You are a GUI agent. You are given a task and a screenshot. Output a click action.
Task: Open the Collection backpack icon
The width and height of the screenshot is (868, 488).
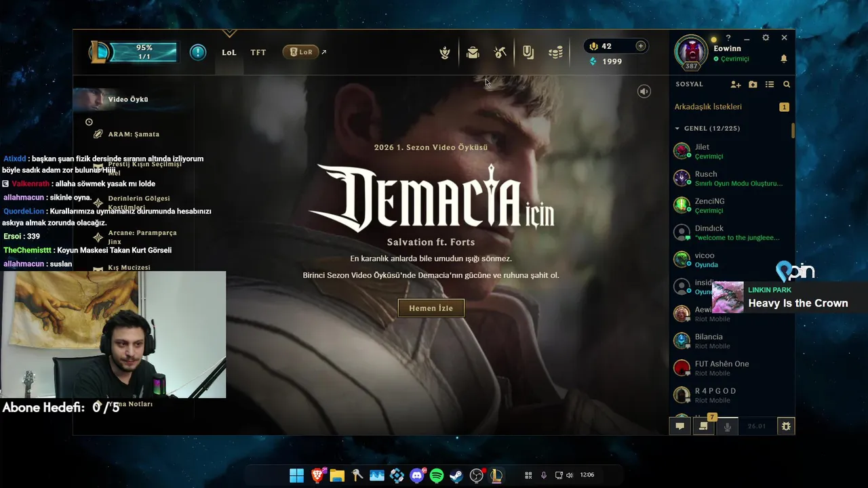pyautogui.click(x=473, y=52)
